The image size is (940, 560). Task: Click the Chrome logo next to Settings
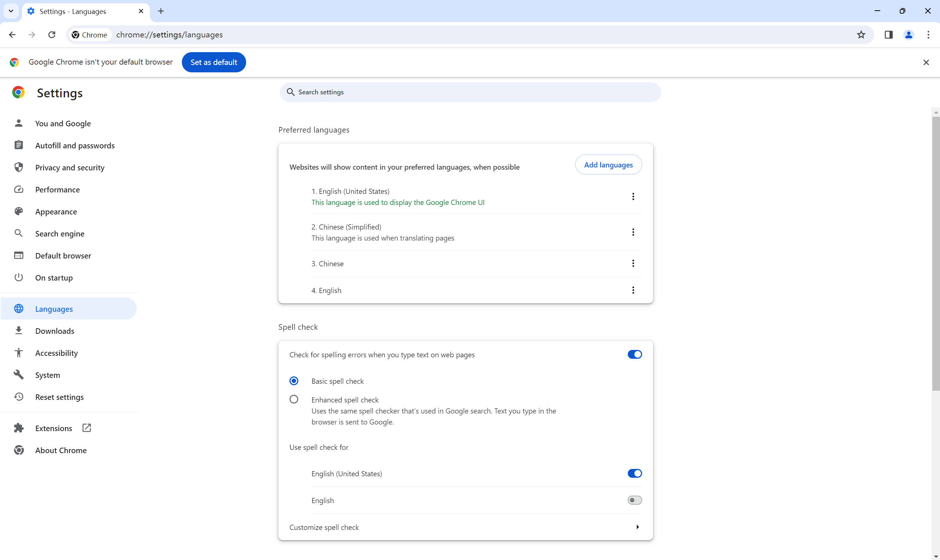18,93
